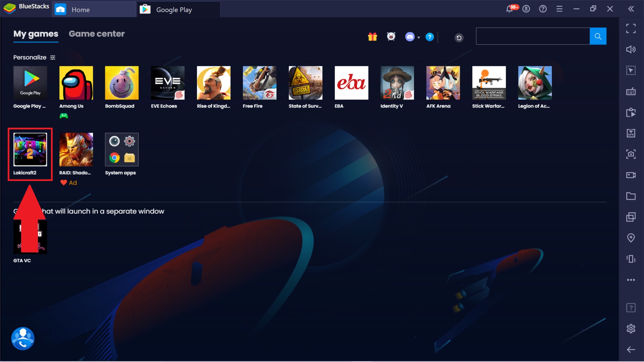Screen dimensions: 644x362
Task: Open hamburger menu in title bar
Action: 559,9
